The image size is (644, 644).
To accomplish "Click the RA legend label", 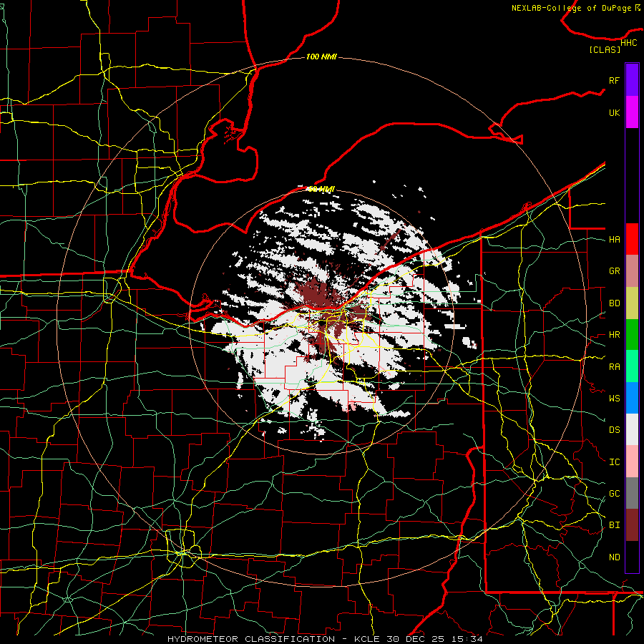I will (x=615, y=367).
